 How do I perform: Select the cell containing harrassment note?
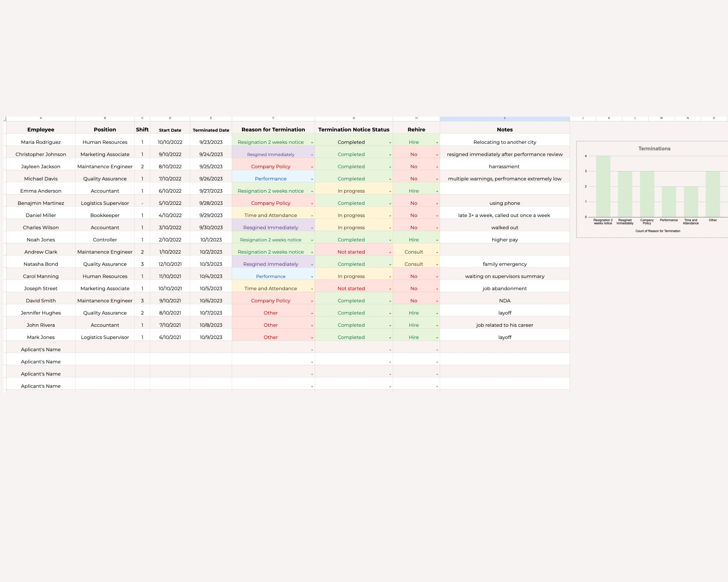(x=504, y=166)
